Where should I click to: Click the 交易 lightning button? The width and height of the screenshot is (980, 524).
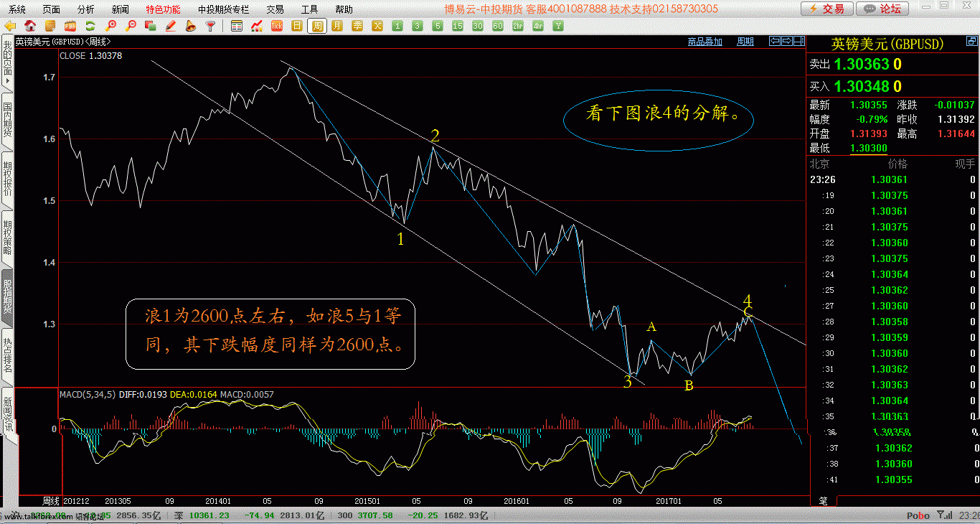[x=826, y=9]
